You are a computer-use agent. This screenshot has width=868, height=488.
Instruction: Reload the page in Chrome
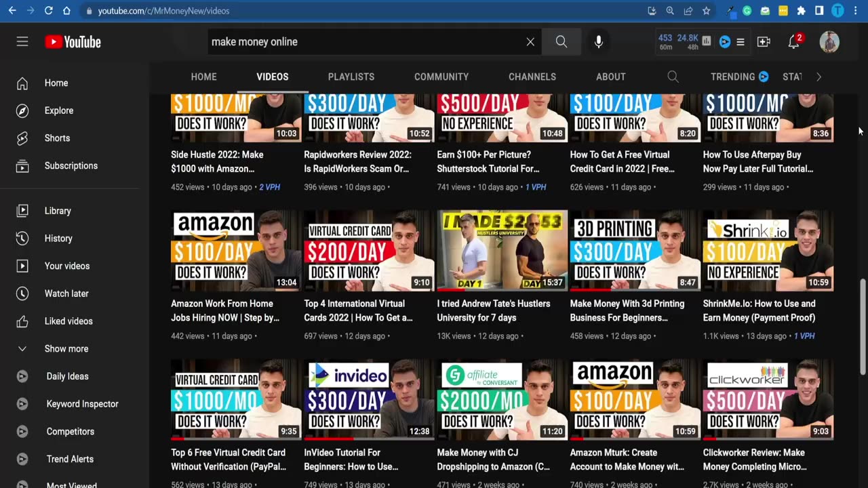pyautogui.click(x=48, y=11)
